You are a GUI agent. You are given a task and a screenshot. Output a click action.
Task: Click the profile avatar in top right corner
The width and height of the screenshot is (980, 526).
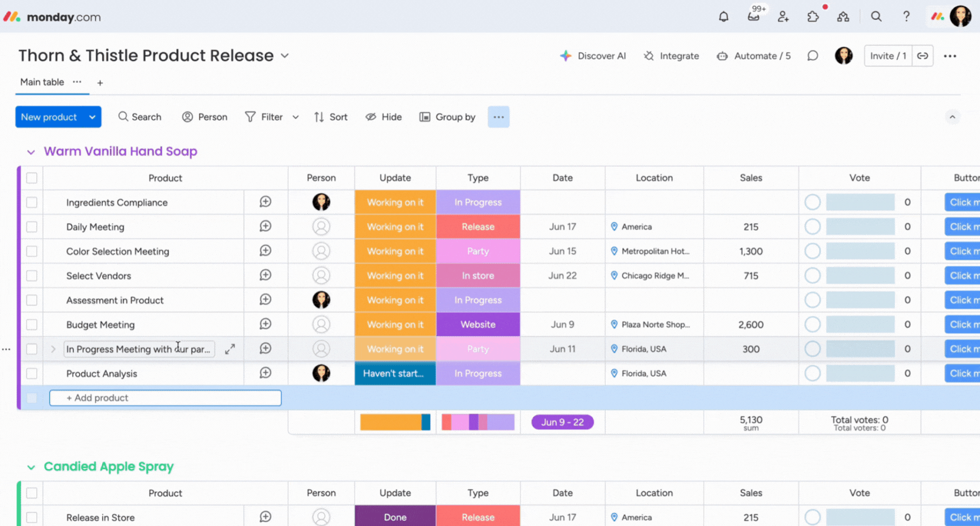tap(961, 16)
